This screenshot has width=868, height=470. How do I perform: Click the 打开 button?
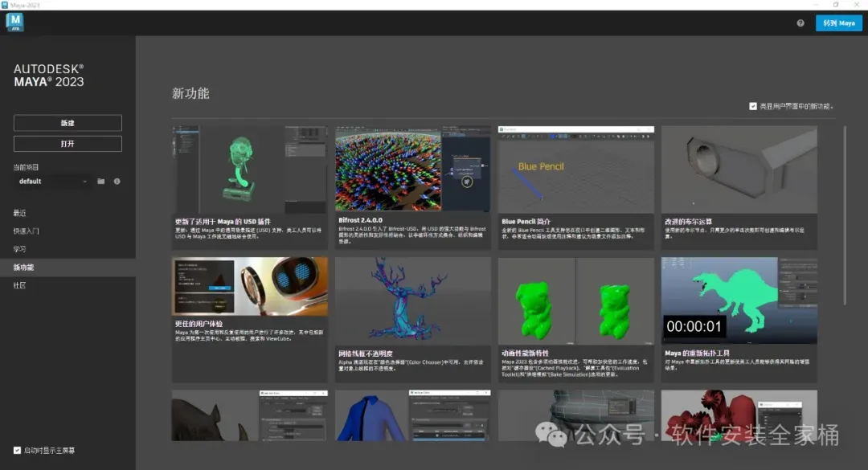[x=68, y=144]
